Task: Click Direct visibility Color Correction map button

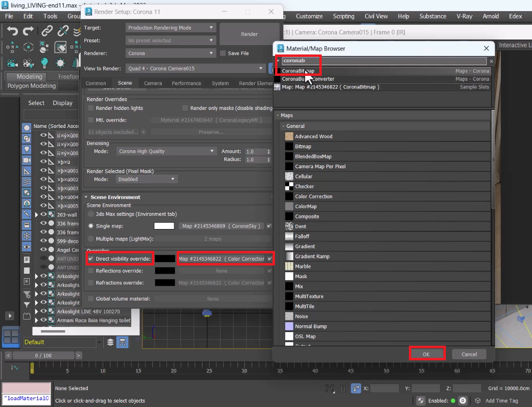Action: [x=221, y=259]
